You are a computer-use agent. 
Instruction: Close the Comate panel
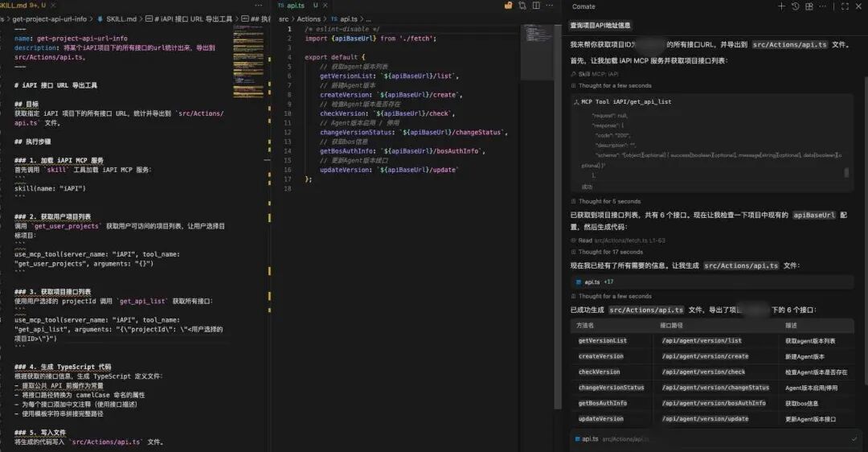[x=858, y=6]
